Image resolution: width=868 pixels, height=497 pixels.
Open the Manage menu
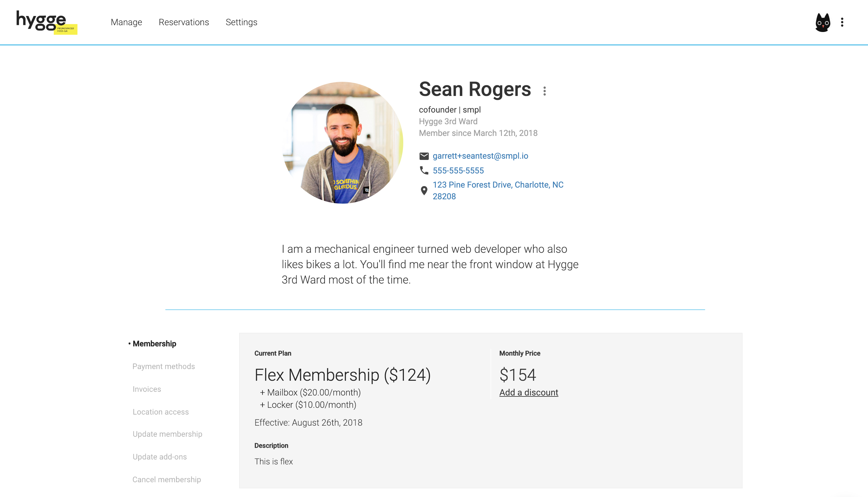126,22
